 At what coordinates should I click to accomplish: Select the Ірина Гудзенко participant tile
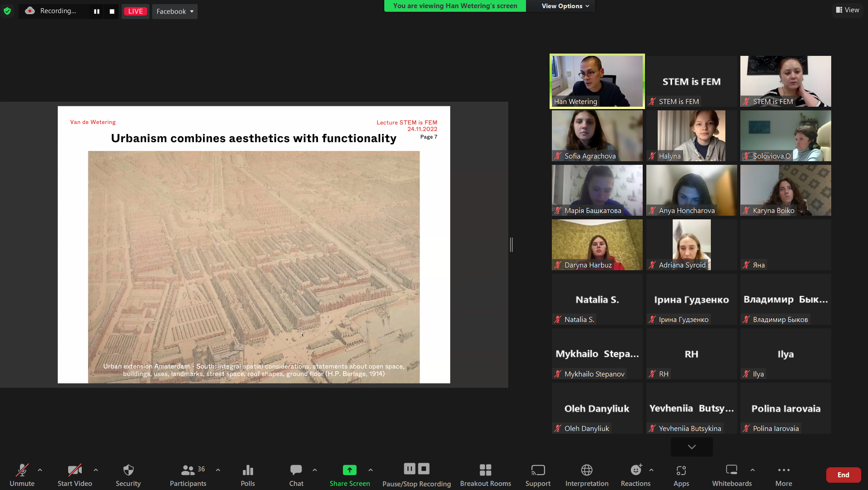(691, 299)
